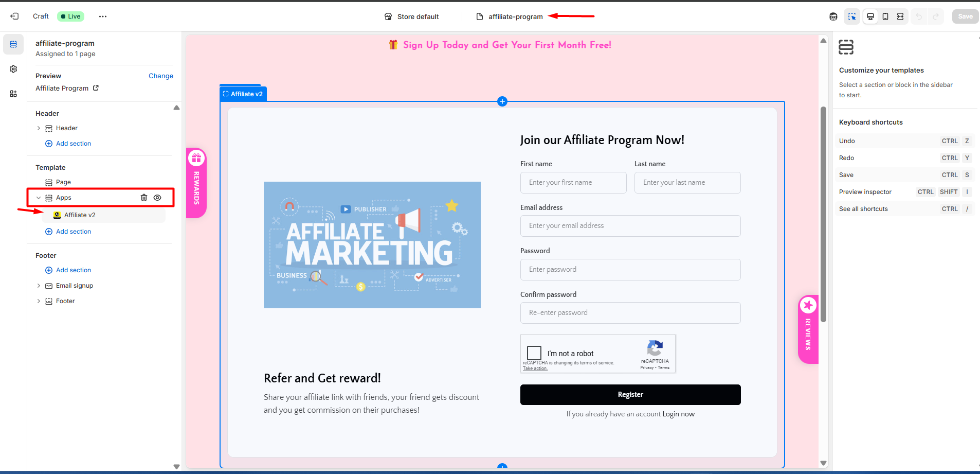Click the black Register button
The width and height of the screenshot is (980, 474).
630,395
